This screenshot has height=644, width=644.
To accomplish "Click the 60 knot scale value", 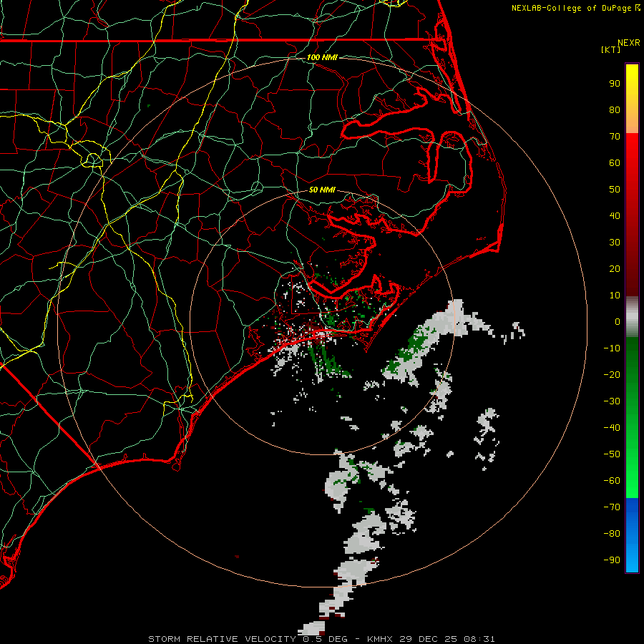I will click(615, 162).
